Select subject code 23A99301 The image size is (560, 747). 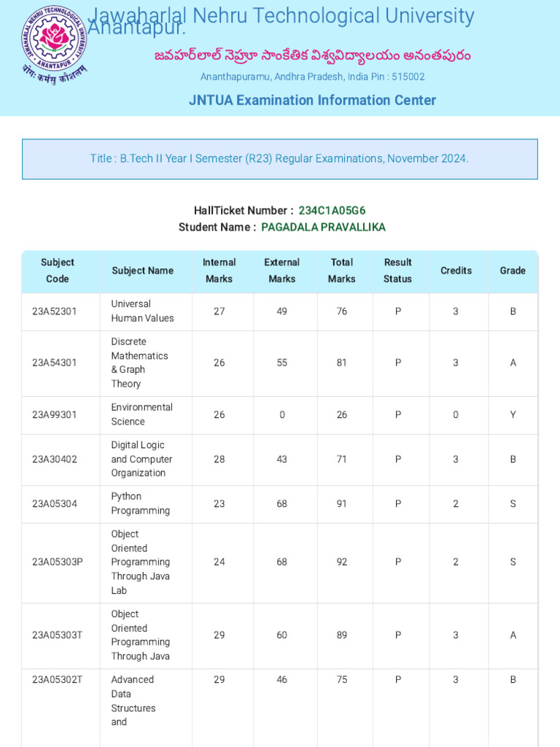click(54, 415)
